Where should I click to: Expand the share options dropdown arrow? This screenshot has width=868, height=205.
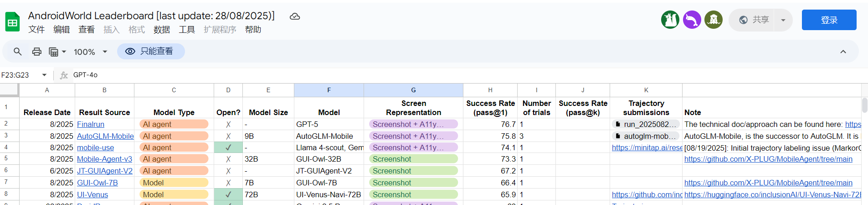click(x=783, y=20)
